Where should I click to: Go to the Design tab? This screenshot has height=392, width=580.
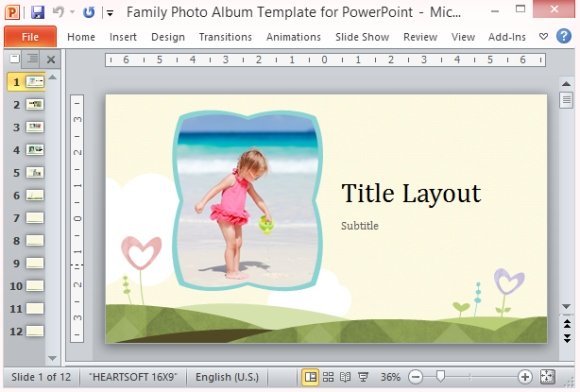168,37
